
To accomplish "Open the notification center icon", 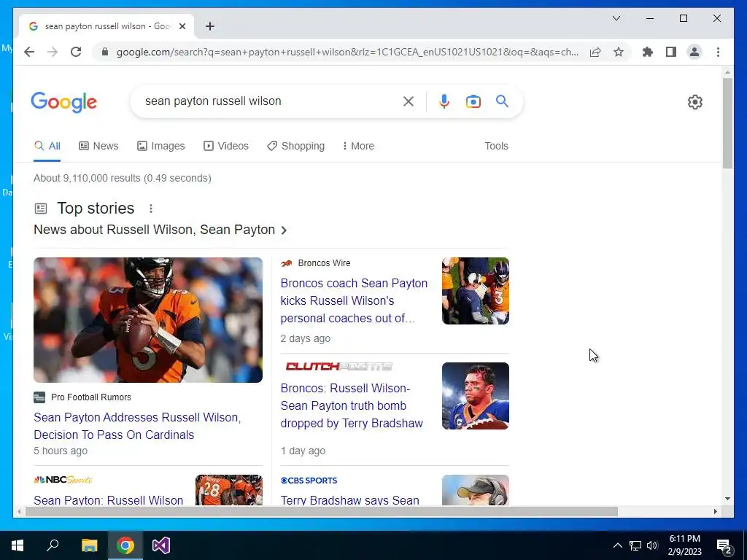I will click(x=724, y=546).
